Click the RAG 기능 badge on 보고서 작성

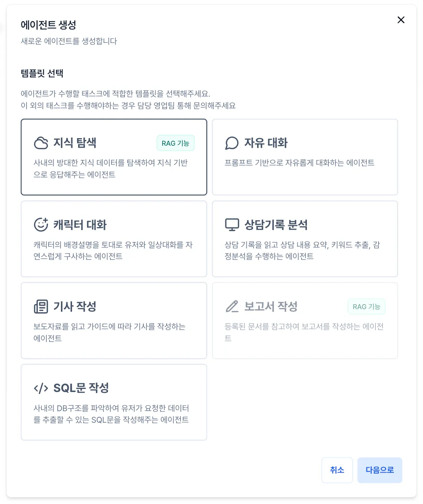point(366,306)
